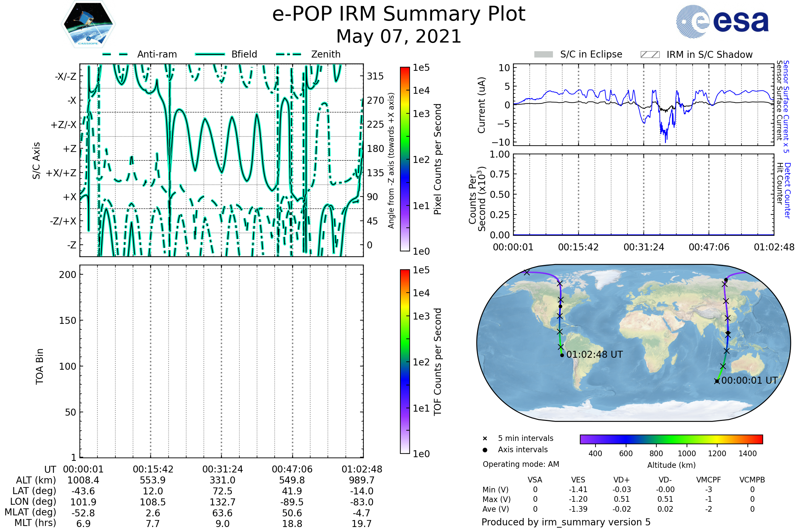Image resolution: width=798 pixels, height=532 pixels.
Task: Click the Operating mode: AM text
Action: point(521,464)
